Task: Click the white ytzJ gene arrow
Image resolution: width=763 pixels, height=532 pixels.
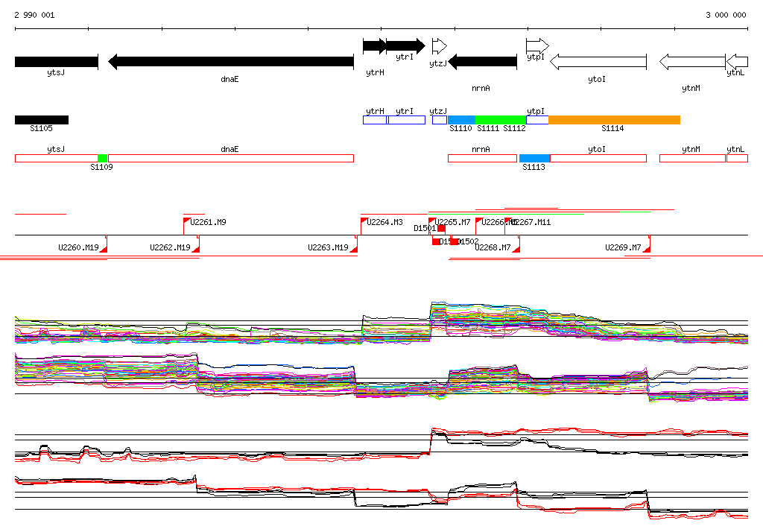Action: [440, 46]
